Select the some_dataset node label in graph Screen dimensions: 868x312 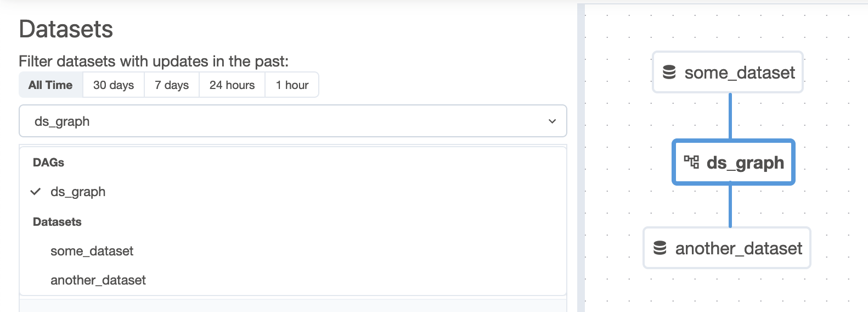pos(740,73)
